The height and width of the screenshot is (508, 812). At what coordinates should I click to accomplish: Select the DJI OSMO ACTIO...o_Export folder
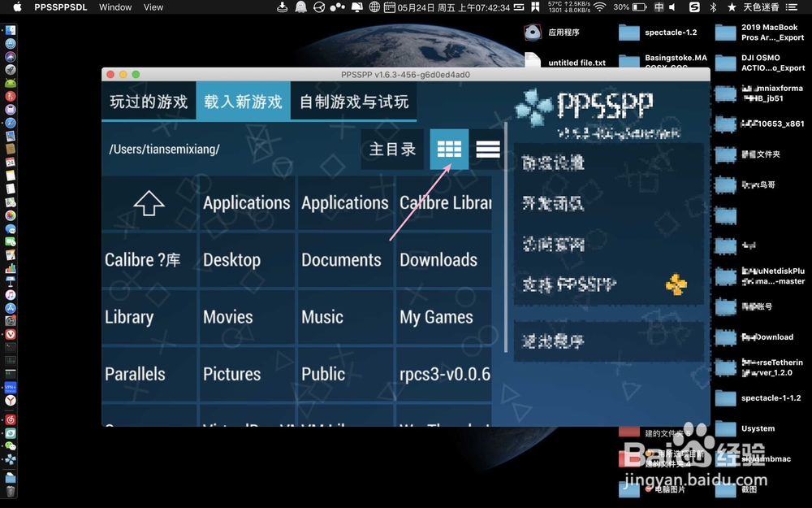760,63
